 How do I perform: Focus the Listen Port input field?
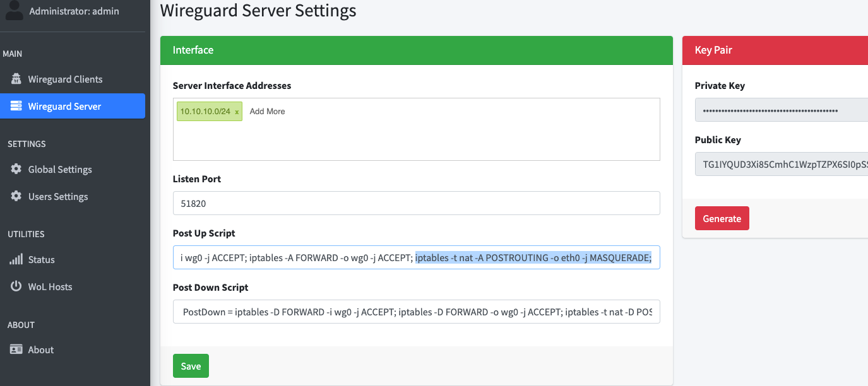(416, 204)
